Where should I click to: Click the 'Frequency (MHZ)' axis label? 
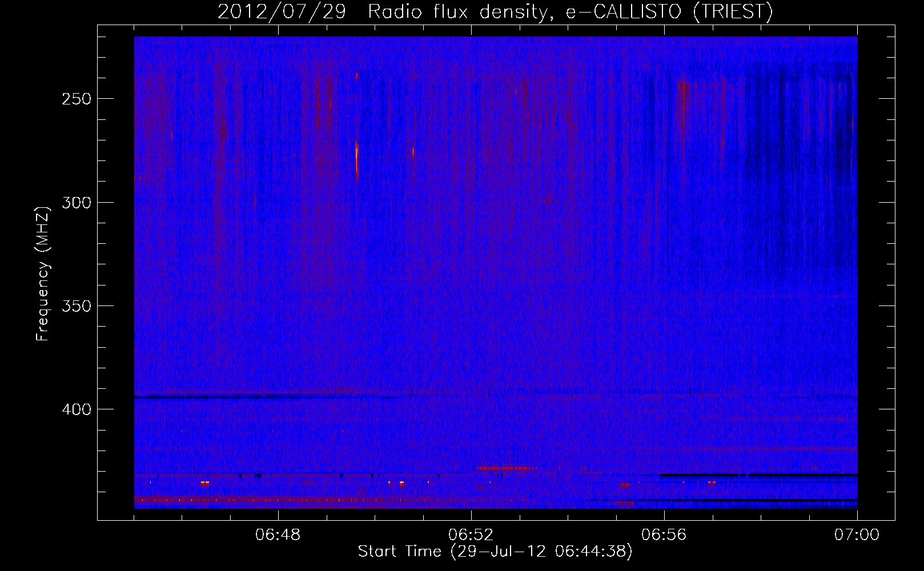43,274
